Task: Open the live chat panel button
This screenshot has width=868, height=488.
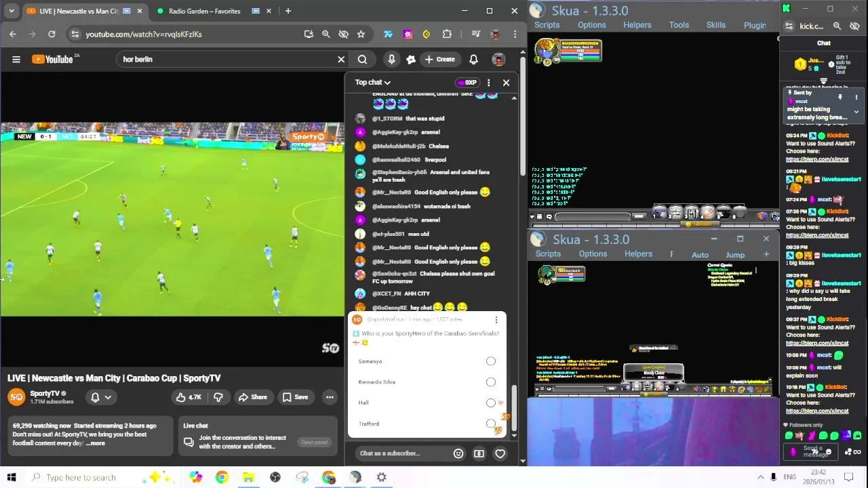Action: point(314,443)
